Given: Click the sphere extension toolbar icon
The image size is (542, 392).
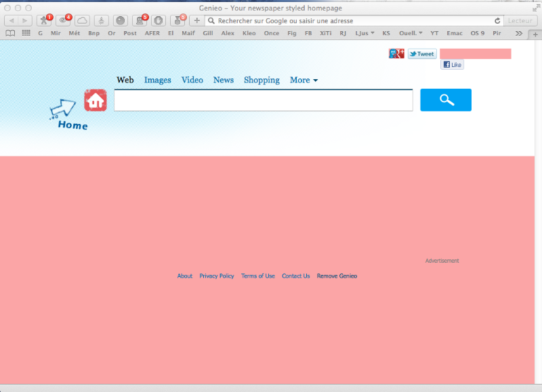Looking at the screenshot, I should (x=121, y=21).
